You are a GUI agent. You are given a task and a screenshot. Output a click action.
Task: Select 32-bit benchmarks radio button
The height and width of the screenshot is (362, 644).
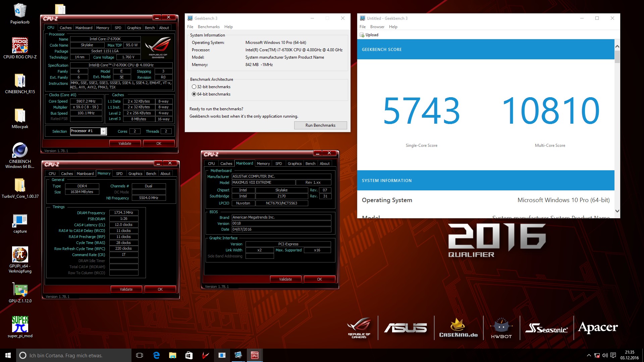[x=194, y=87]
